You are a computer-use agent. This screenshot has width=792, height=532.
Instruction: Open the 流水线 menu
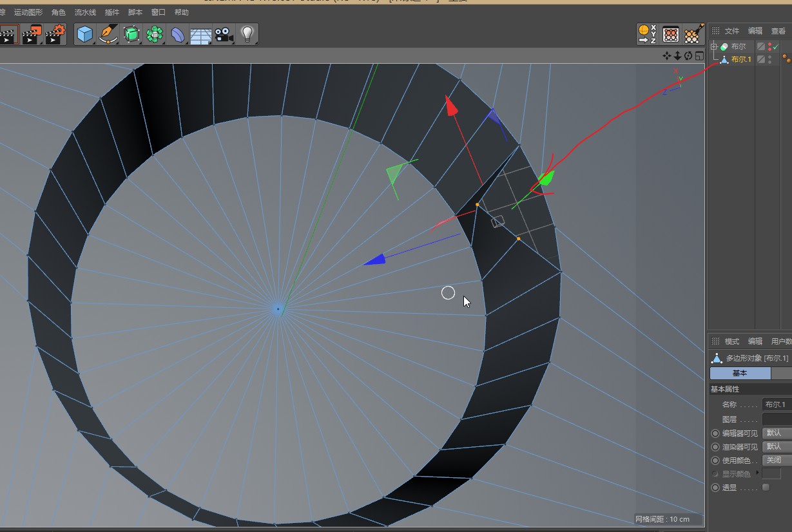85,12
